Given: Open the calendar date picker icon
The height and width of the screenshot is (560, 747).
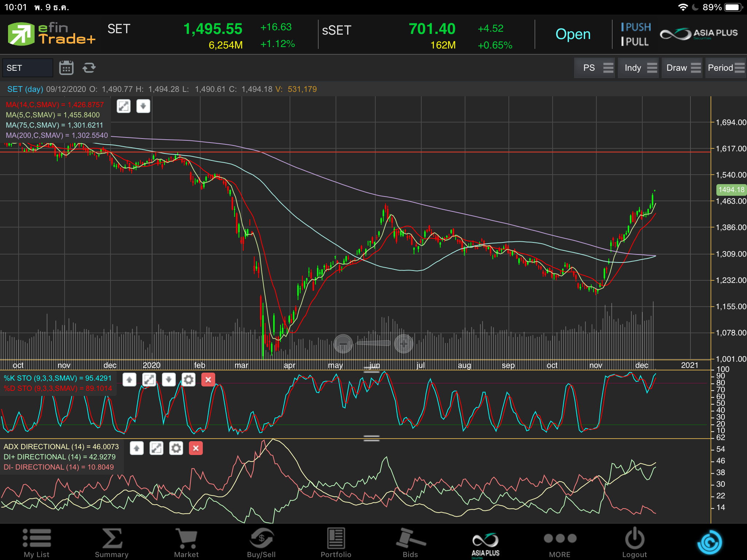Looking at the screenshot, I should pos(66,68).
